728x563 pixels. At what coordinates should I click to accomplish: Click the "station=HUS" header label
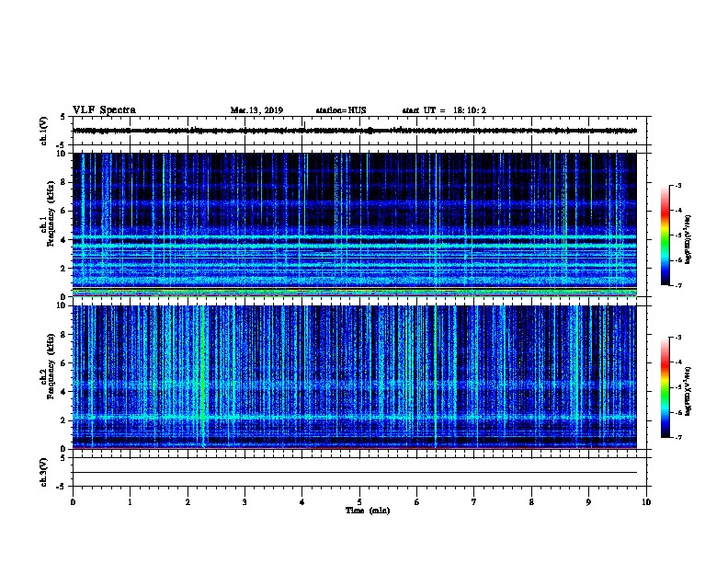(x=341, y=110)
